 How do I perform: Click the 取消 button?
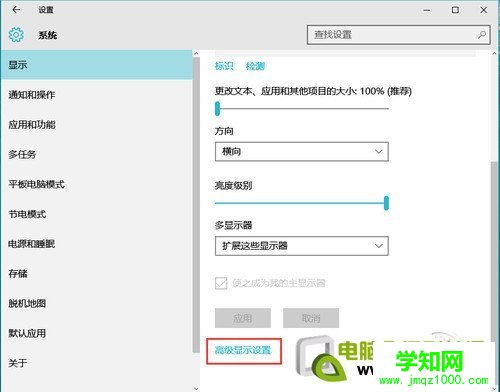[311, 318]
